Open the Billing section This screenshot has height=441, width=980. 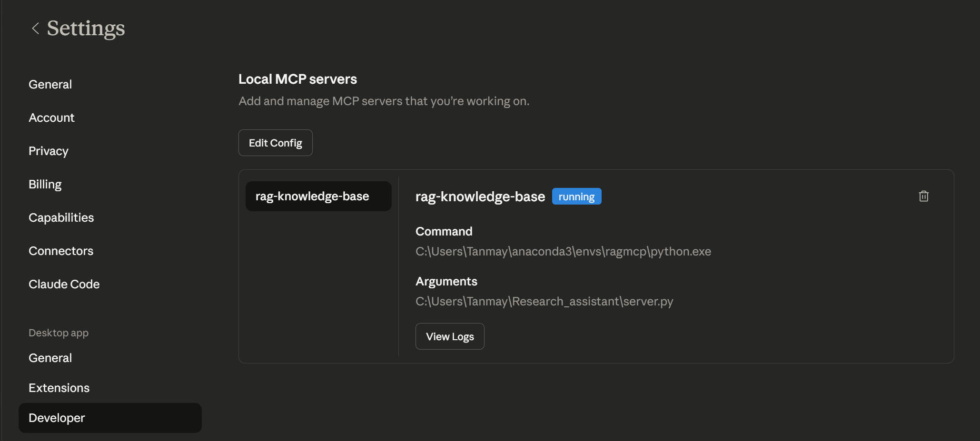coord(45,184)
